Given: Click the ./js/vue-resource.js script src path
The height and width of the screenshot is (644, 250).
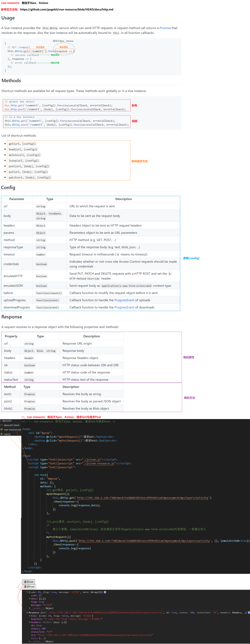Looking at the screenshot, I should click(99, 463).
